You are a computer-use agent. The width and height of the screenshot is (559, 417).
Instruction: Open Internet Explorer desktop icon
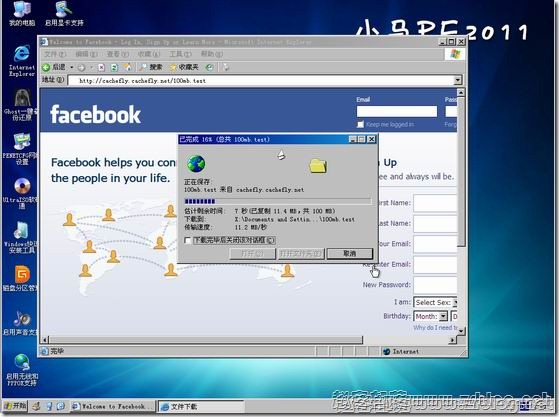click(22, 61)
